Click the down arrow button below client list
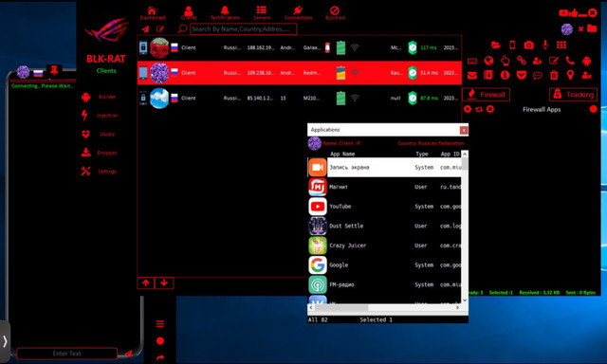Screen dimensions: 607x364 tap(164, 282)
